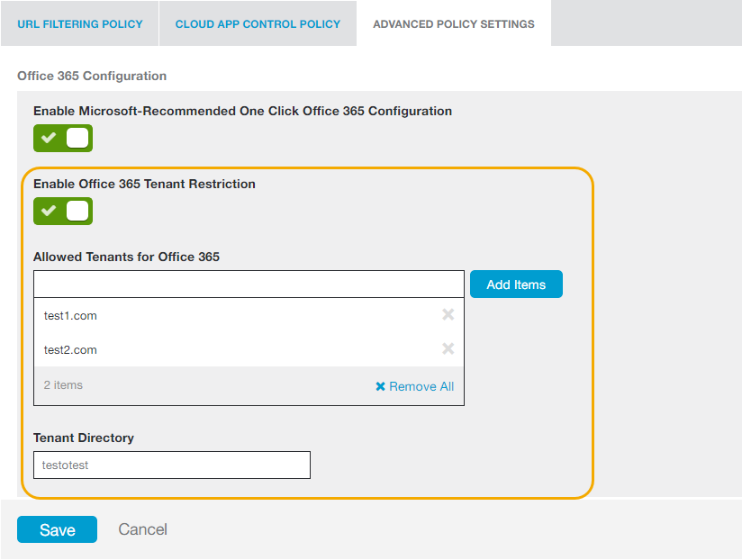This screenshot has width=742, height=560.
Task: Click the Enable Office 365 Tenant Restriction label
Action: tap(144, 184)
